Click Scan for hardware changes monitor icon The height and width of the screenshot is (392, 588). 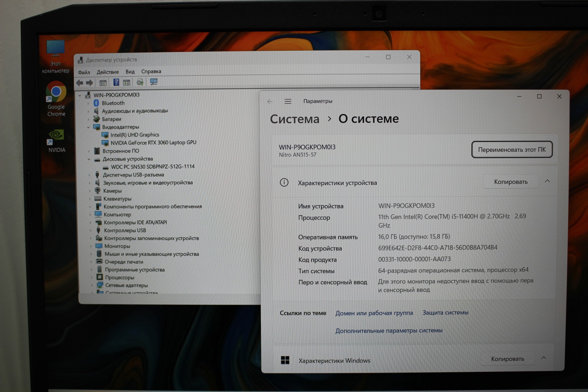click(154, 82)
